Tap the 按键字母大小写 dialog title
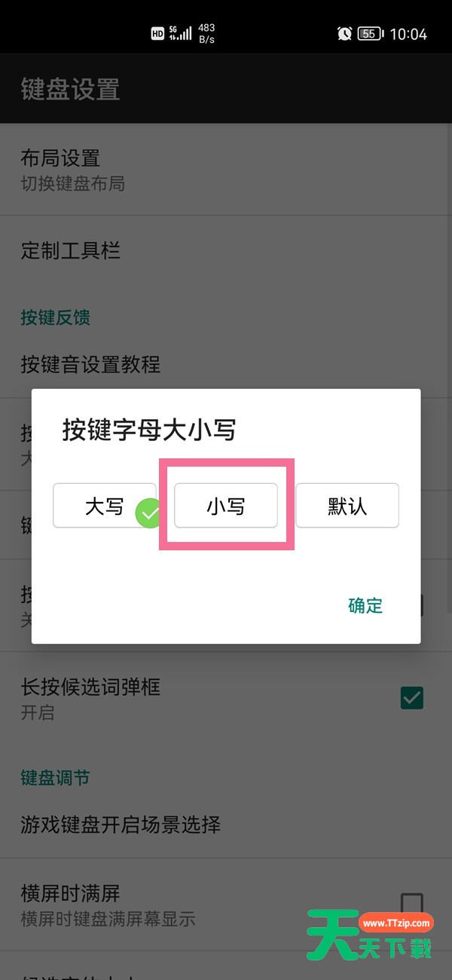Viewport: 452px width, 980px height. [x=149, y=430]
